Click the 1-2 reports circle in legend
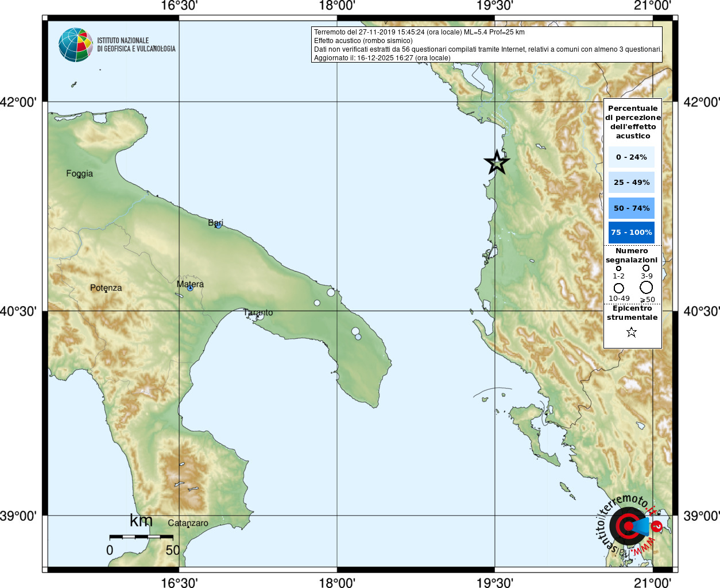 [618, 268]
